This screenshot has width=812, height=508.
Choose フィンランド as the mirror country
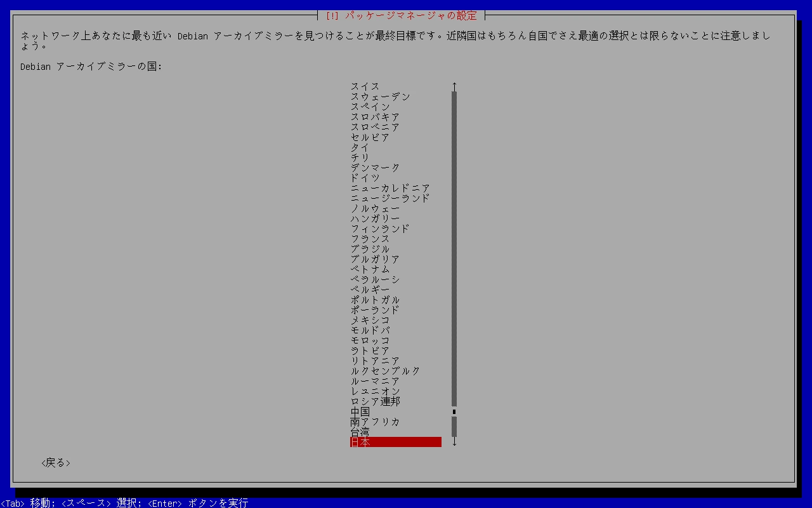(x=380, y=229)
